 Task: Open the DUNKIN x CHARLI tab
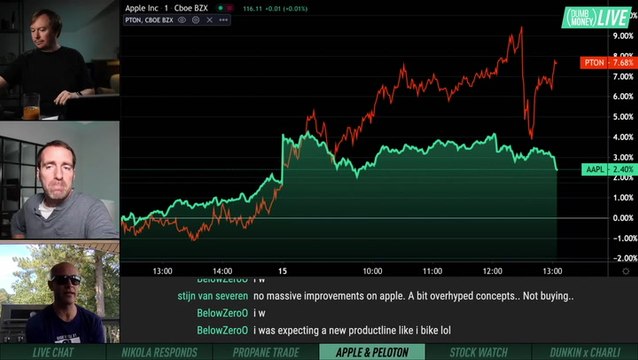[585, 352]
